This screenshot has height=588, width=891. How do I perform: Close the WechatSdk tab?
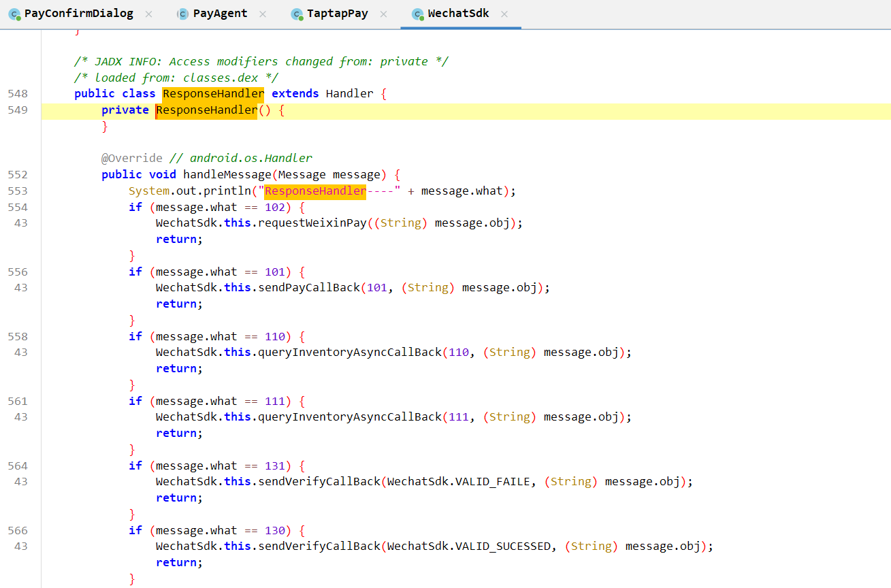click(x=504, y=14)
